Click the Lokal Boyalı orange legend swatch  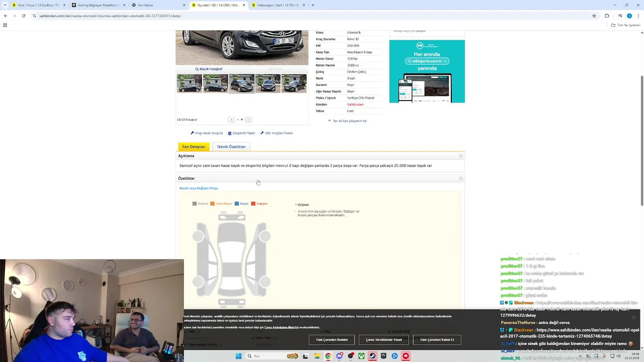(212, 204)
